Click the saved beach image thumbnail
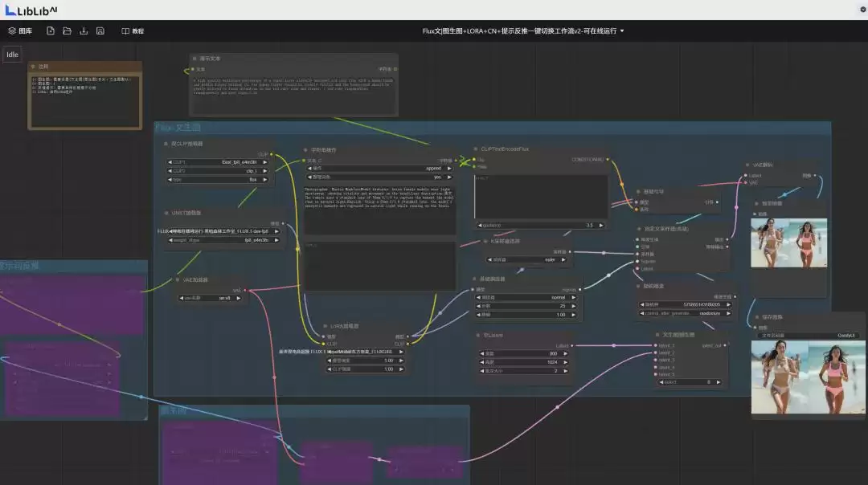This screenshot has height=485, width=868. coord(808,377)
